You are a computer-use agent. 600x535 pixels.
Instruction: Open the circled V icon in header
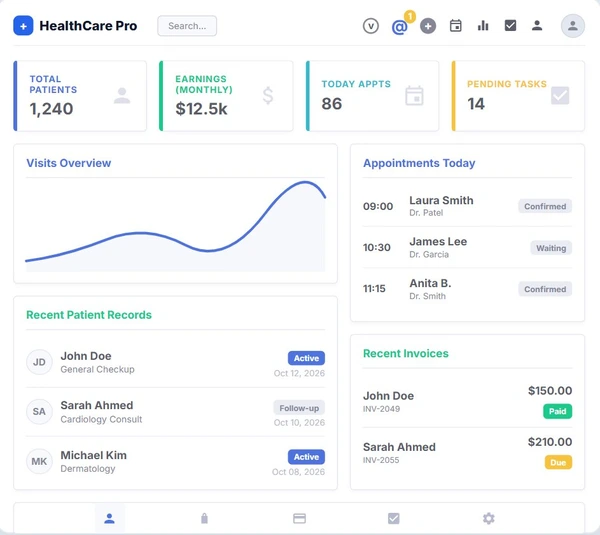[371, 26]
